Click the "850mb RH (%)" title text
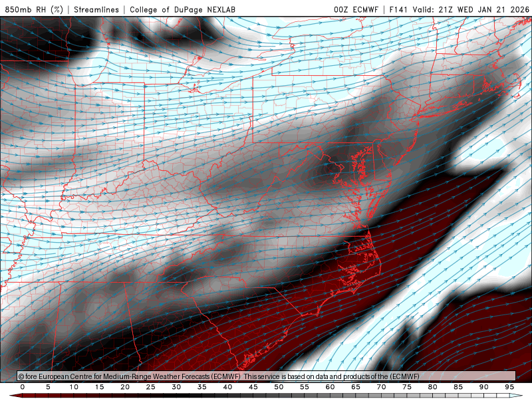 click(x=34, y=9)
